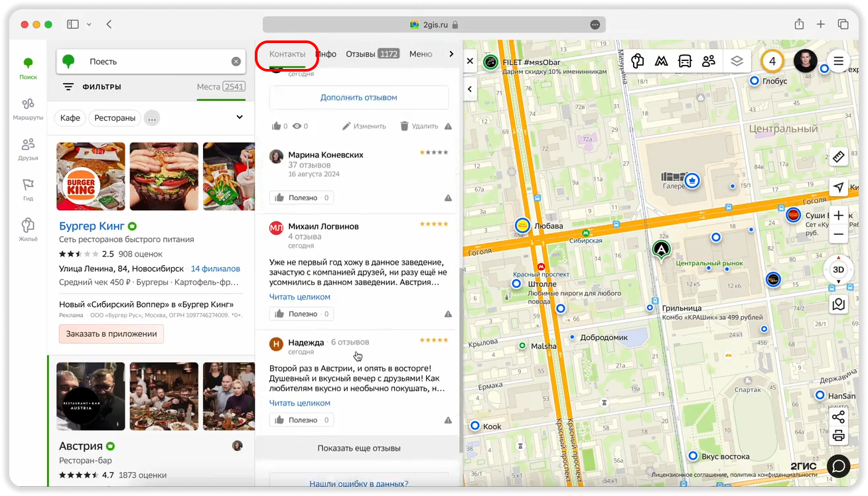
Task: Open the hamburger main menu
Action: 839,61
